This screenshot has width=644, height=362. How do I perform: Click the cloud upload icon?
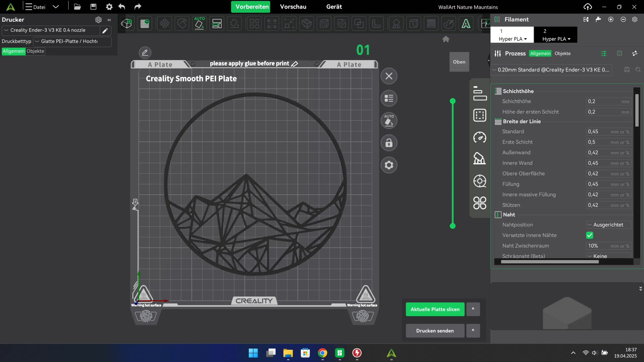[588, 7]
